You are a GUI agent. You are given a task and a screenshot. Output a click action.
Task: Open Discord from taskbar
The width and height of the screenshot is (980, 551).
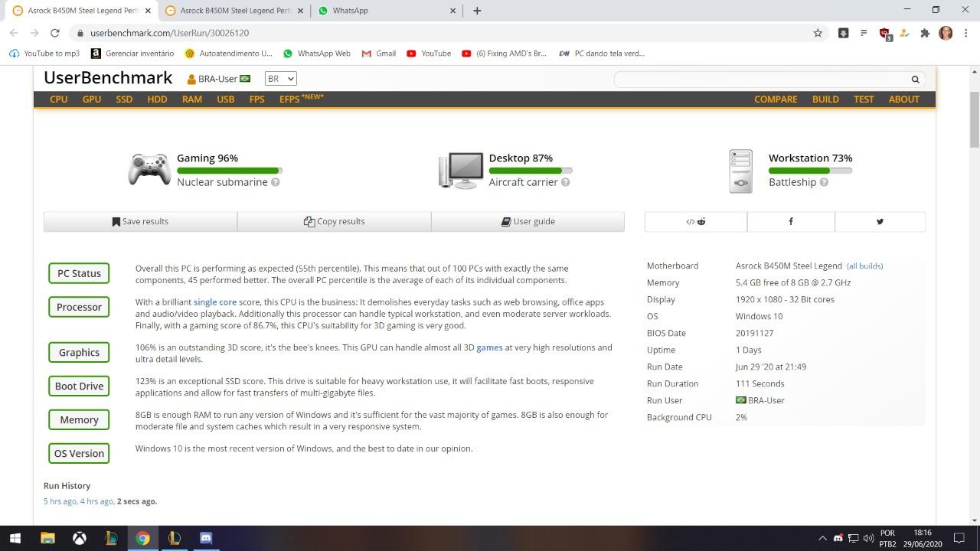(205, 538)
